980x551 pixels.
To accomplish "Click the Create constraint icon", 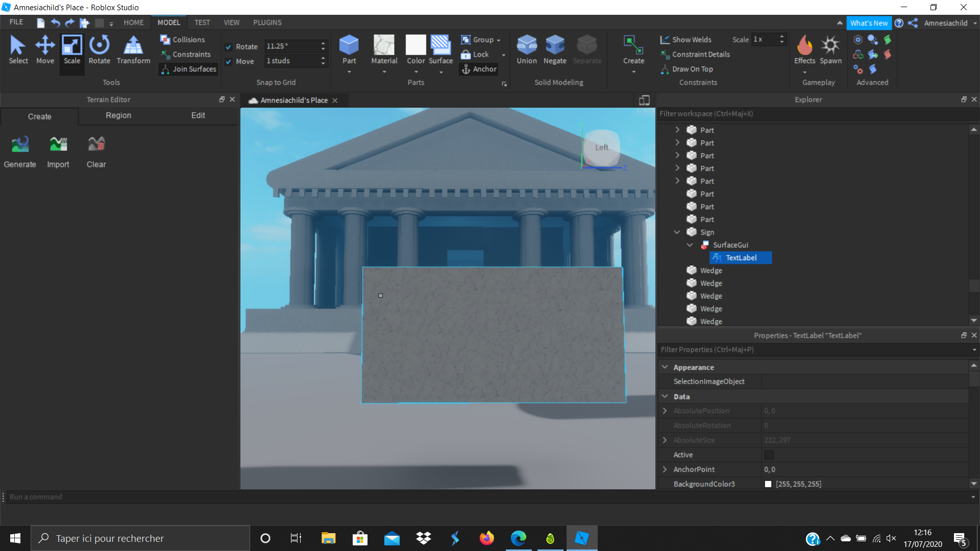I will coord(633,50).
